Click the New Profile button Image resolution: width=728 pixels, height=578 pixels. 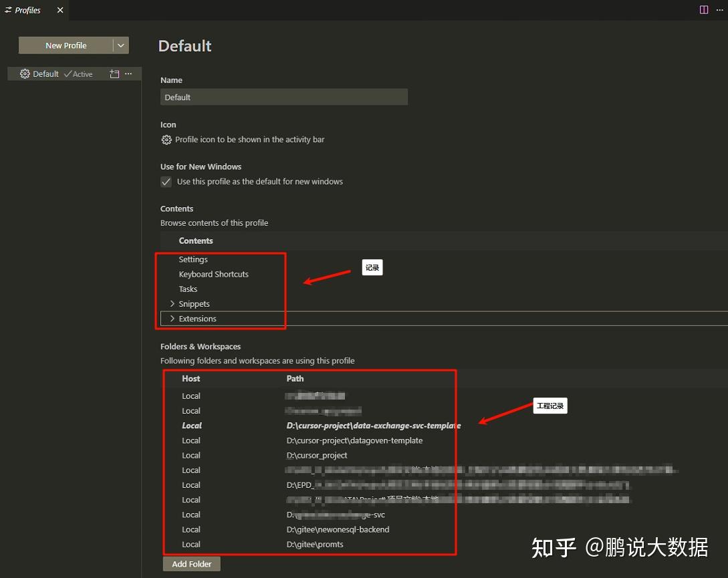(x=66, y=45)
